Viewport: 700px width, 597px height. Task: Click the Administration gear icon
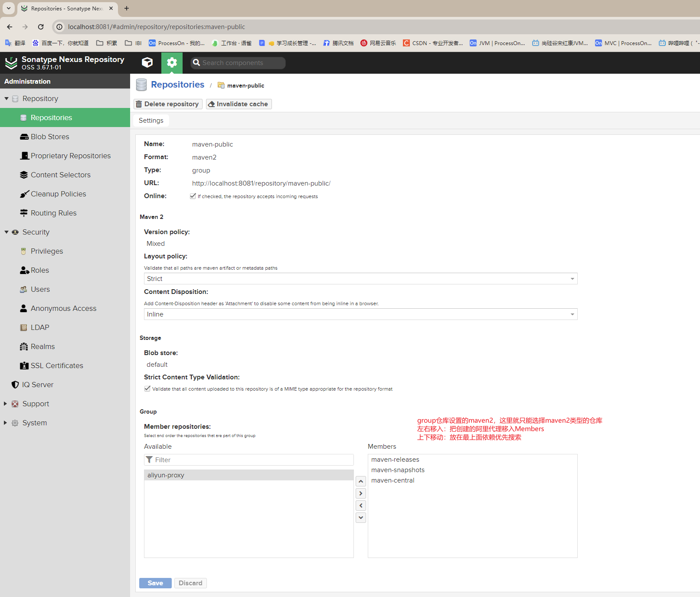coord(172,62)
